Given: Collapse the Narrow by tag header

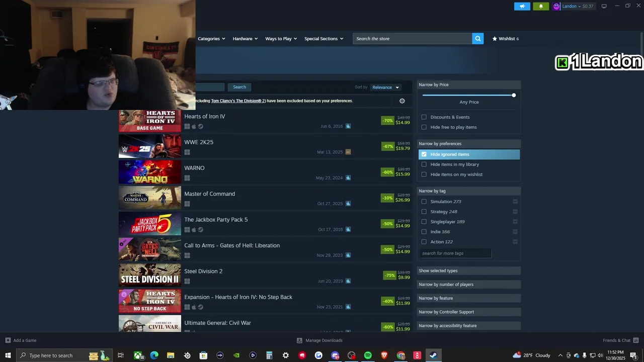Looking at the screenshot, I should (x=468, y=191).
